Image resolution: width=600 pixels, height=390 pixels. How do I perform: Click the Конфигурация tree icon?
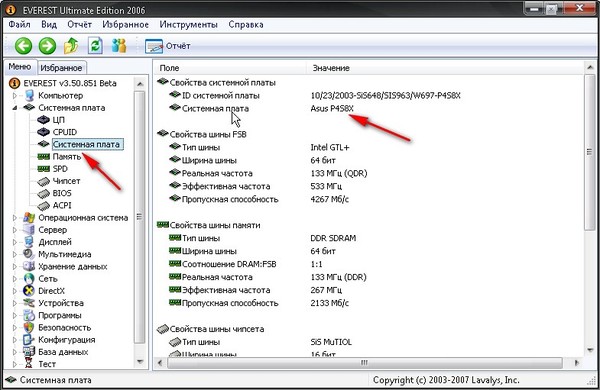pos(29,340)
